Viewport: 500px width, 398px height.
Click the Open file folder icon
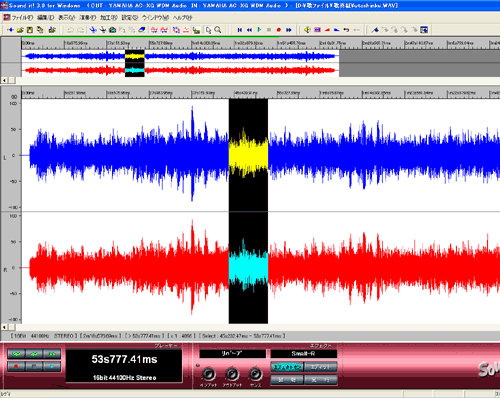click(x=20, y=30)
